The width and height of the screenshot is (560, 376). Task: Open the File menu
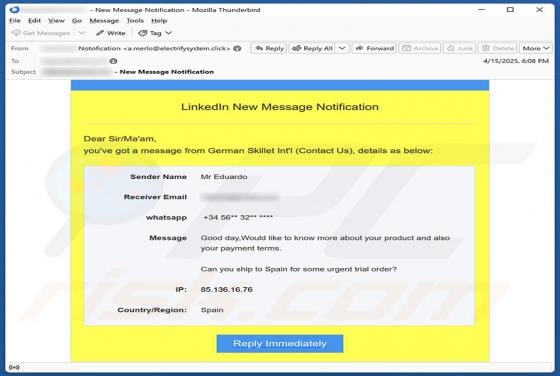point(15,21)
